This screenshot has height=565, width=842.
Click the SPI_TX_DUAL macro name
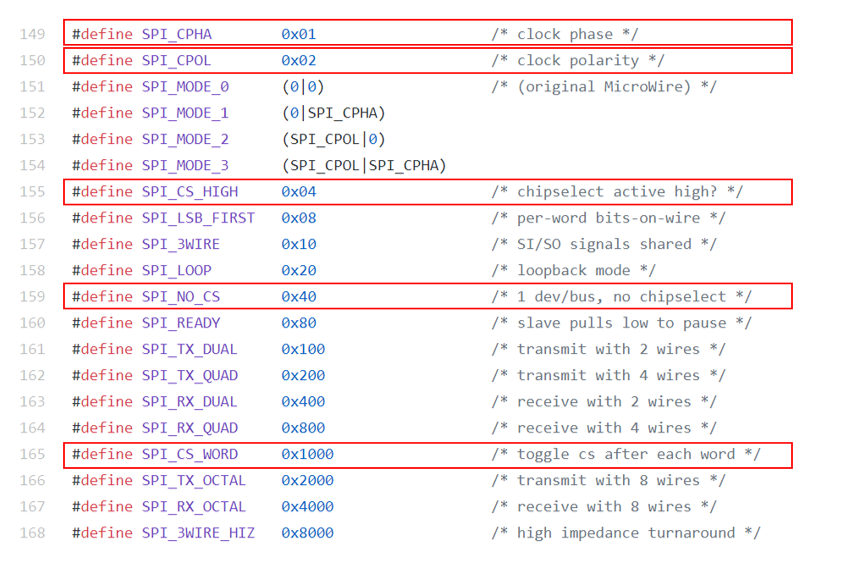pyautogui.click(x=190, y=350)
